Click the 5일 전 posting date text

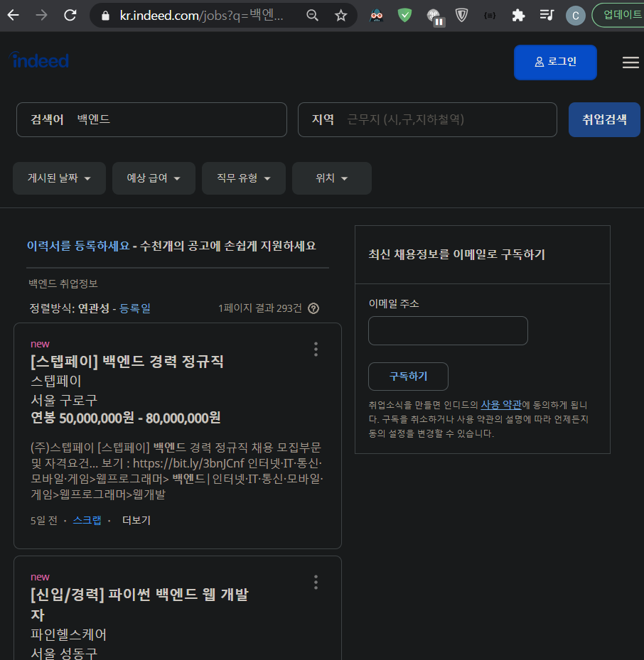44,520
